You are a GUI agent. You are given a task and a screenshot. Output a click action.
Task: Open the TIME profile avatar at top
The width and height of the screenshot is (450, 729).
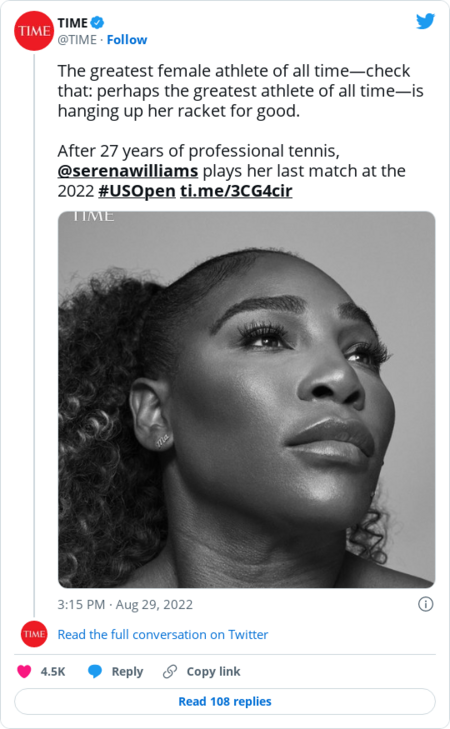point(34,31)
